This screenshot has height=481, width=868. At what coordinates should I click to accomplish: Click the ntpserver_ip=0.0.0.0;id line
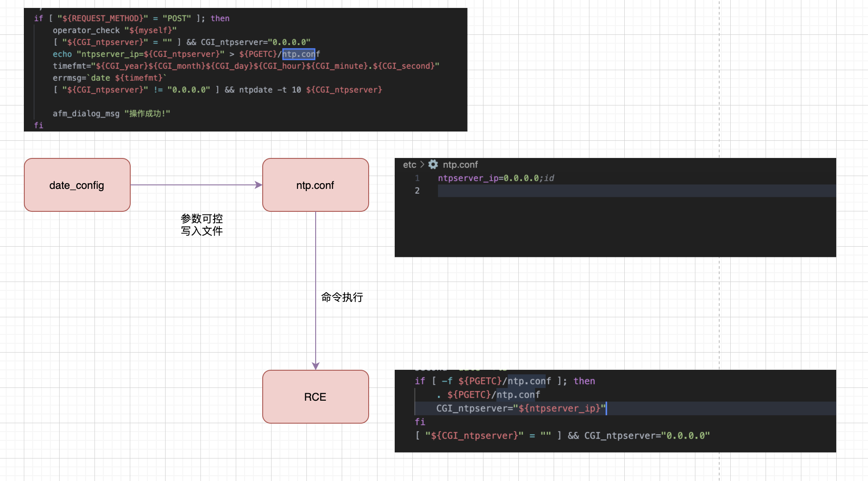tap(496, 178)
